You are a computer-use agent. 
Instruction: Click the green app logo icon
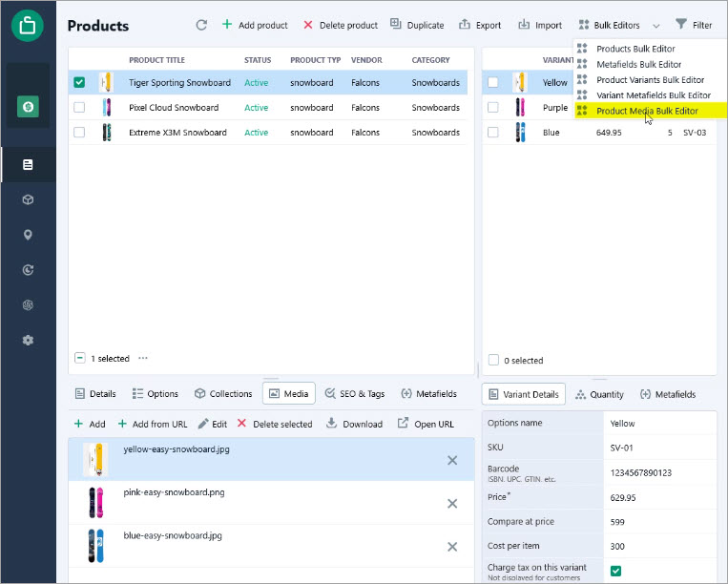click(28, 25)
